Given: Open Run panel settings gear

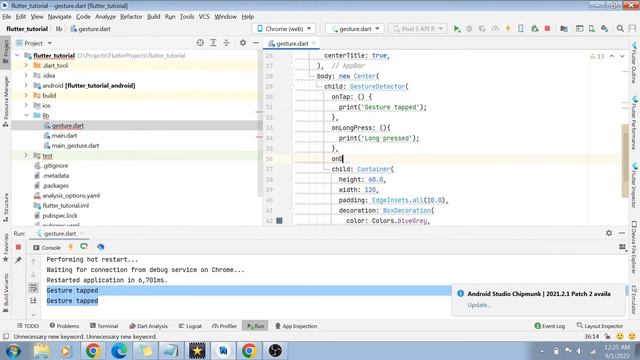Looking at the screenshot, I should point(609,233).
